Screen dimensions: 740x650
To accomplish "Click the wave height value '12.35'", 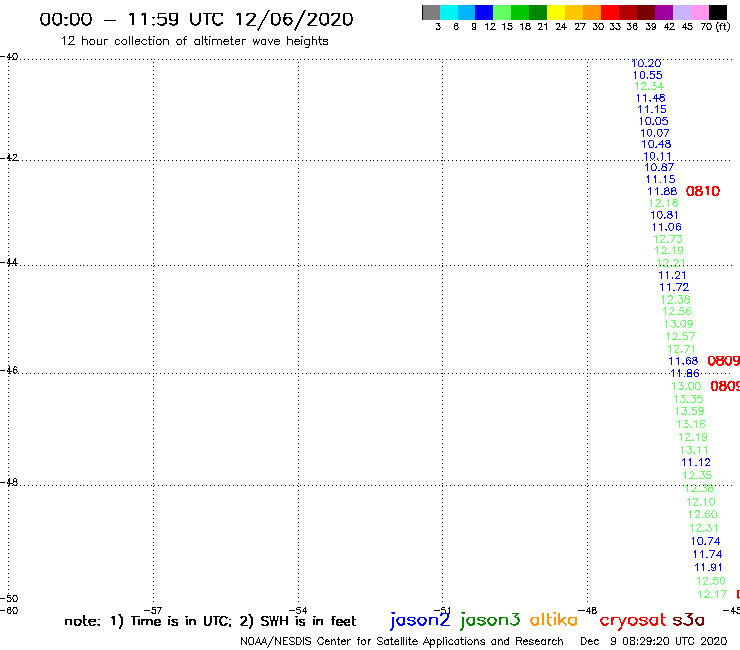I will pos(697,475).
